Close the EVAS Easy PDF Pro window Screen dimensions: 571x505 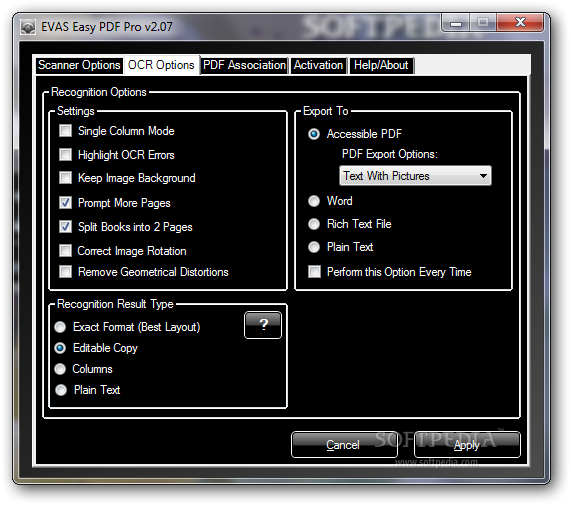pyautogui.click(x=520, y=23)
